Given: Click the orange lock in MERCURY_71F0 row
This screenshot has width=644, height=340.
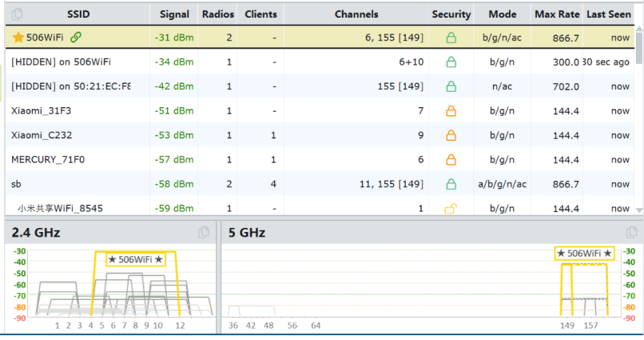Looking at the screenshot, I should (451, 159).
